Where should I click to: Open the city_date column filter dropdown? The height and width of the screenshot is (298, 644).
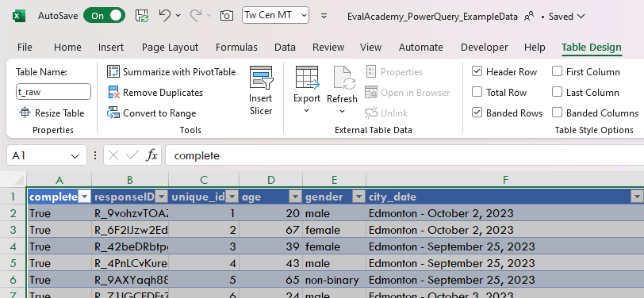637,197
